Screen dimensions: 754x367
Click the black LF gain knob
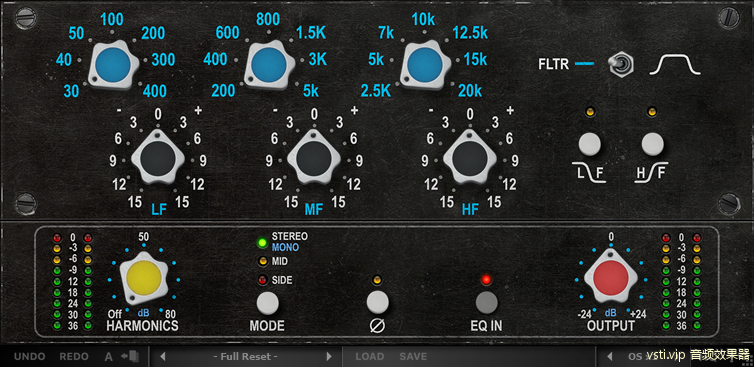coord(158,157)
